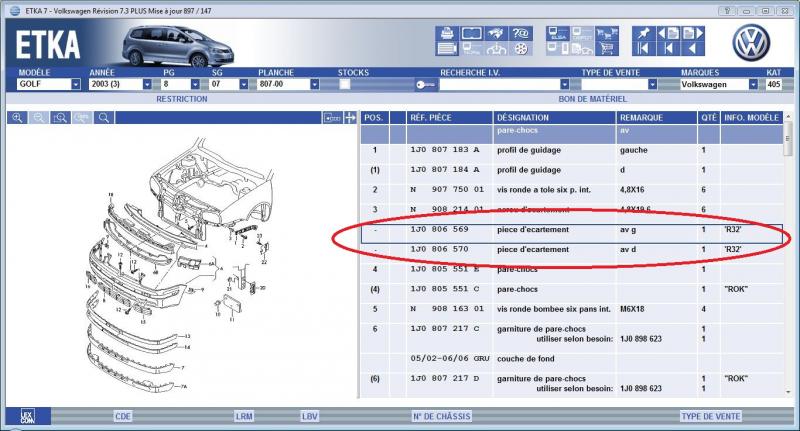800x431 pixels.
Task: Click the printer icon in ETKA toolbar
Action: tap(447, 33)
